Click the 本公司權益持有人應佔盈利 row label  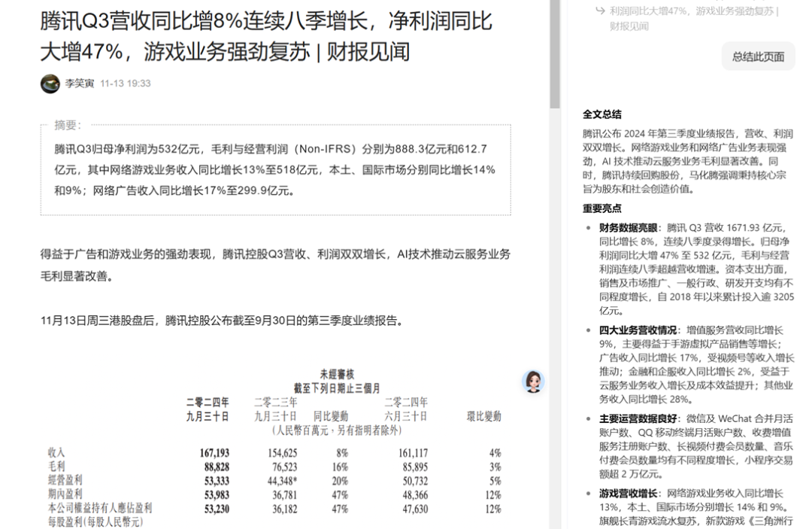tap(100, 508)
